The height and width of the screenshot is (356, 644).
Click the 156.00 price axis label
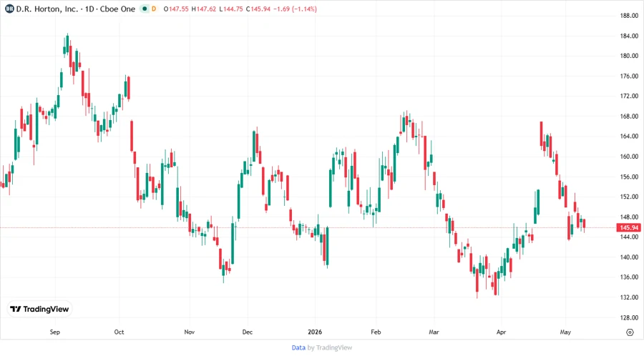pos(629,177)
